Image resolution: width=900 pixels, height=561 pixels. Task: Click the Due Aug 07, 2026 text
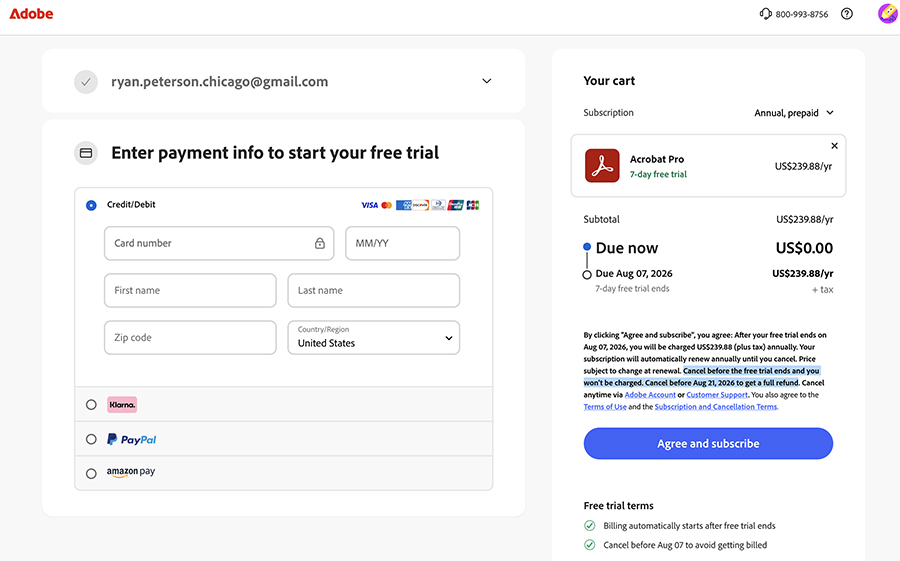click(x=634, y=274)
